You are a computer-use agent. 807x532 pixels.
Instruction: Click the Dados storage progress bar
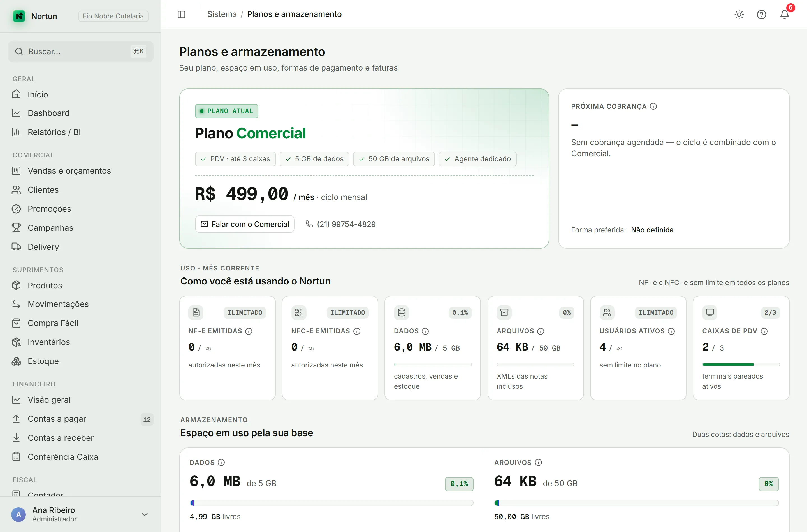(332, 503)
